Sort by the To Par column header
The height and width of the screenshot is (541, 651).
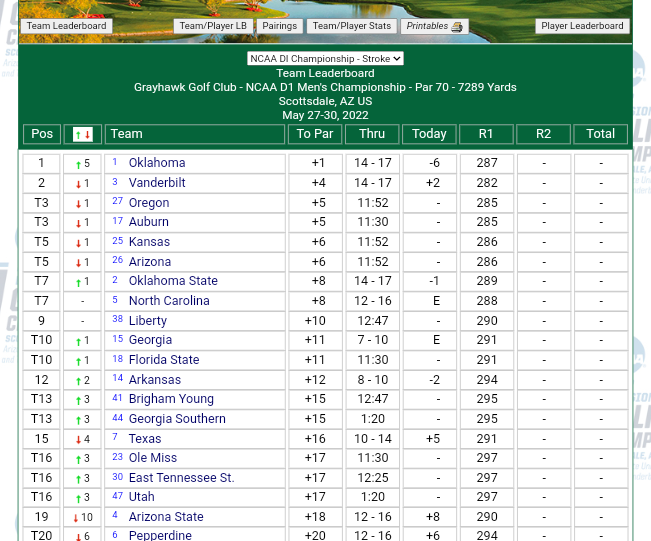(x=315, y=134)
